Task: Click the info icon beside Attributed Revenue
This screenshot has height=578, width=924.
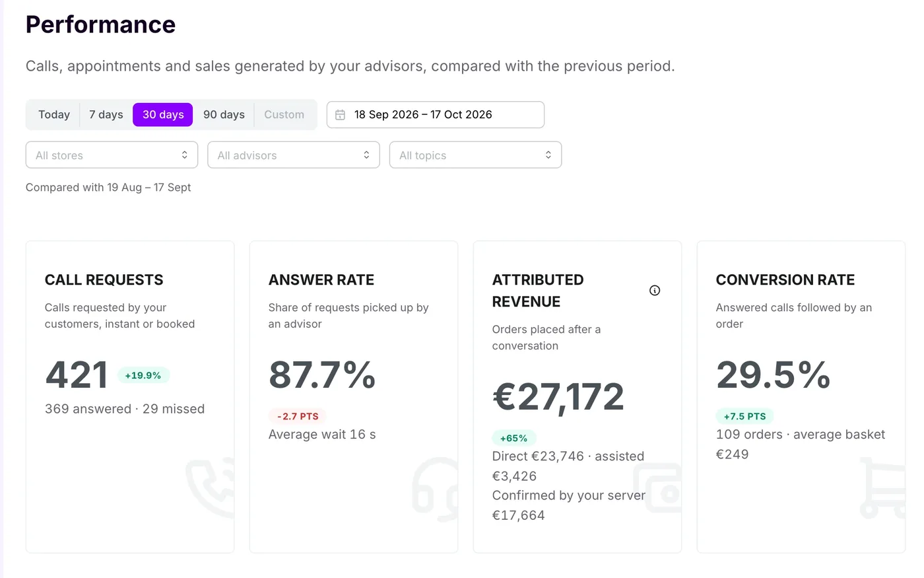Action: tap(655, 290)
